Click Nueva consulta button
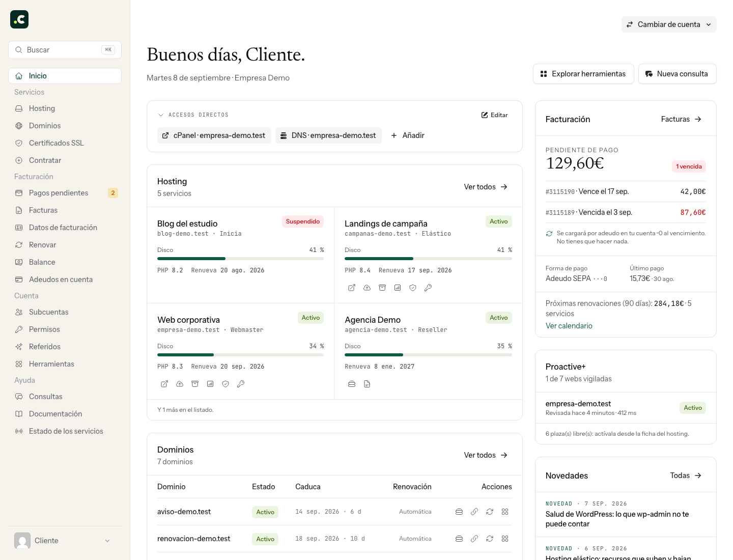Screen dimensions: 733x560 coord(677,74)
